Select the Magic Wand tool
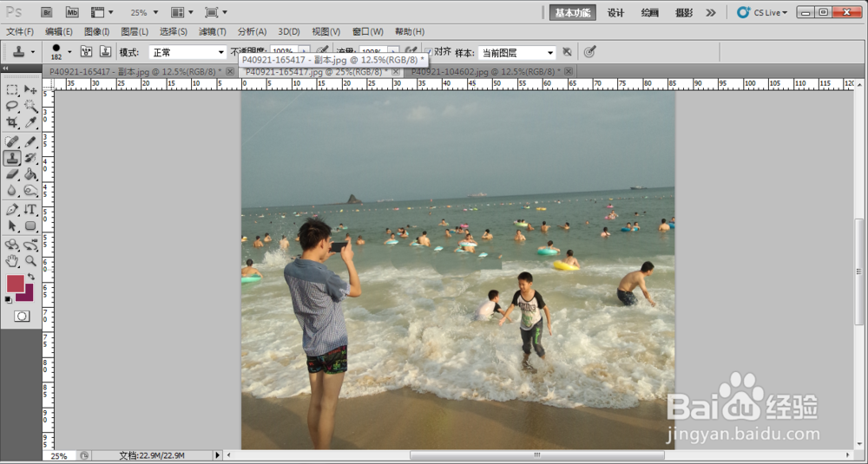Image resolution: width=868 pixels, height=464 pixels. click(30, 106)
